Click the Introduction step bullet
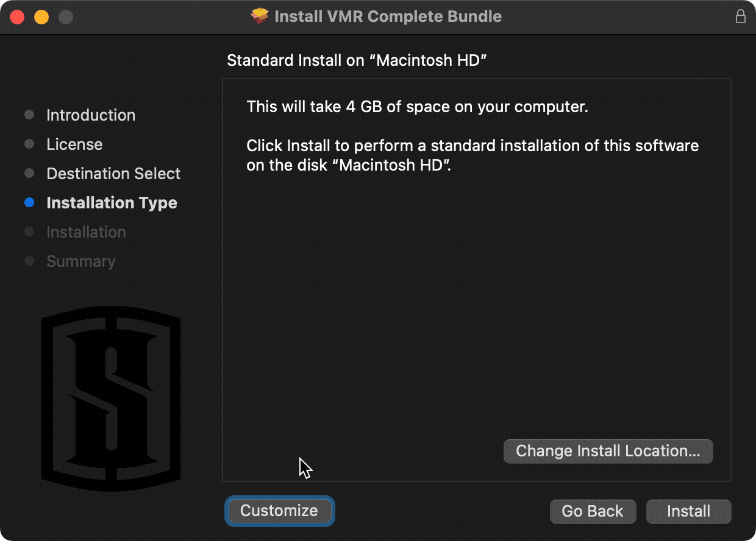The image size is (756, 541). click(x=29, y=115)
